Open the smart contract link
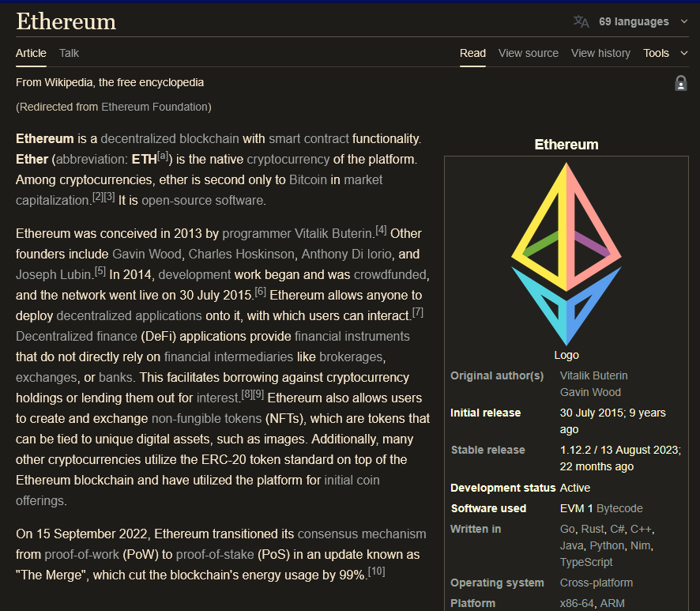Image resolution: width=700 pixels, height=611 pixels. click(x=308, y=139)
